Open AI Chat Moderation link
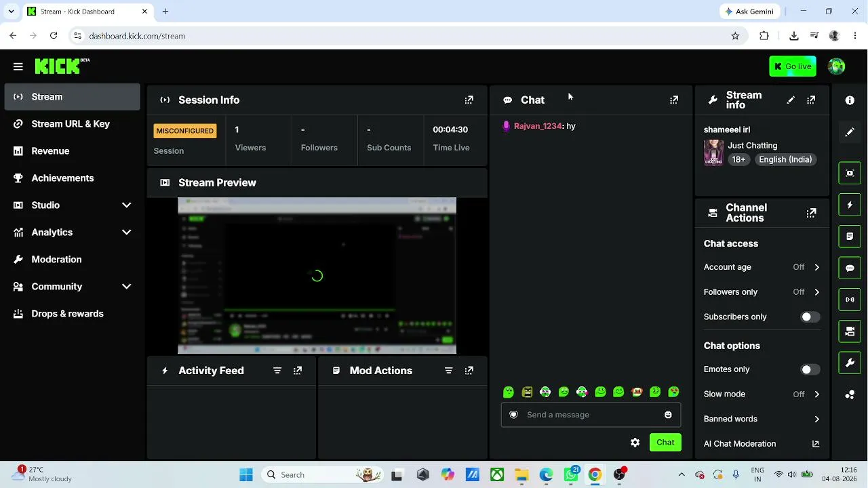The image size is (868, 488). pos(762,444)
